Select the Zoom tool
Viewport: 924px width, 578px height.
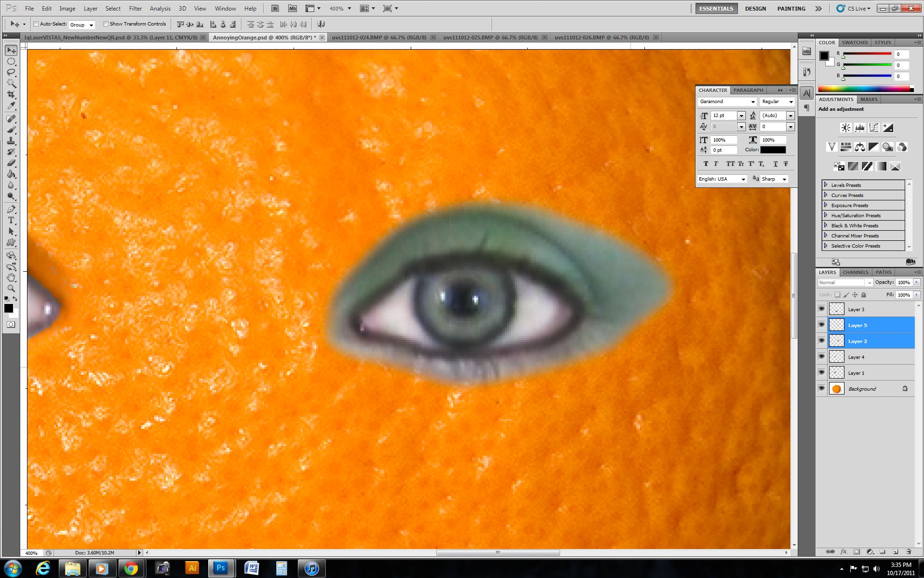11,289
